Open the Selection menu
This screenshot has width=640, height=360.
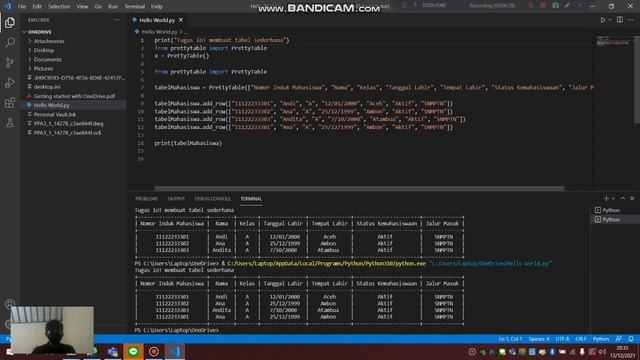coord(59,7)
